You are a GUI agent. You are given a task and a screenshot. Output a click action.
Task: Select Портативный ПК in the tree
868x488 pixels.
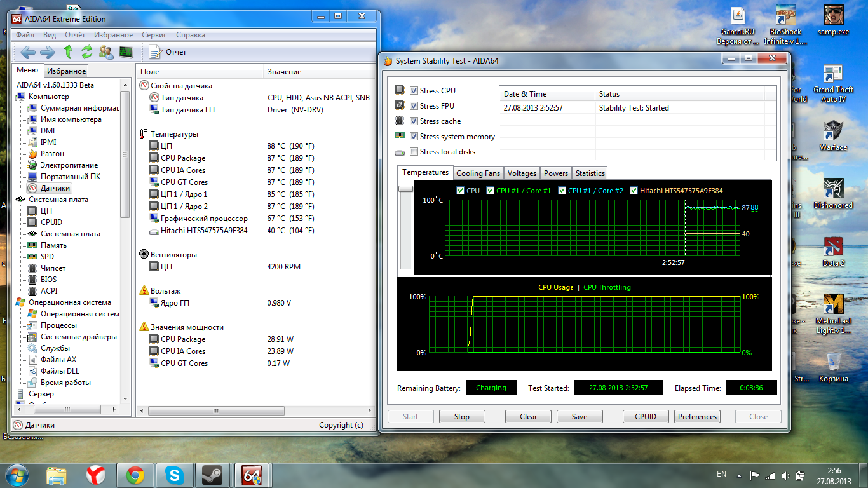click(x=71, y=177)
